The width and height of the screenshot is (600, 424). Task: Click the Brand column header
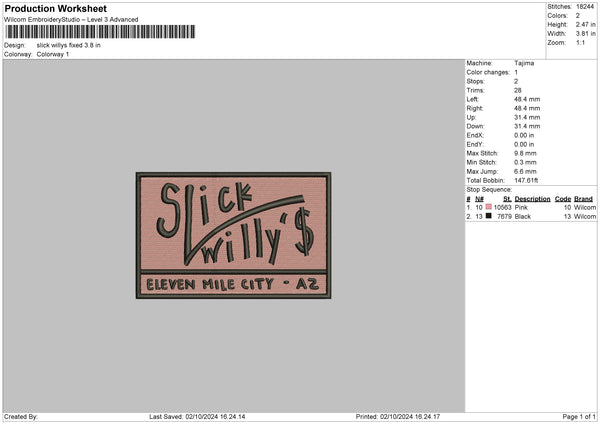coord(583,199)
